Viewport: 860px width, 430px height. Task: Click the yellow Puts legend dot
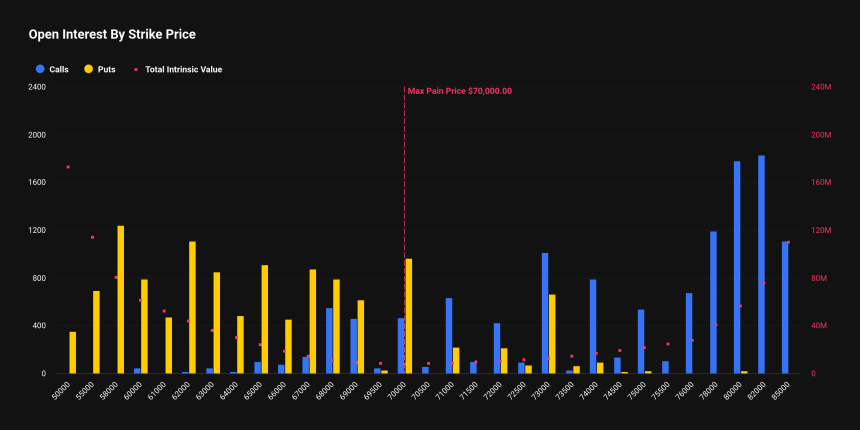[88, 69]
